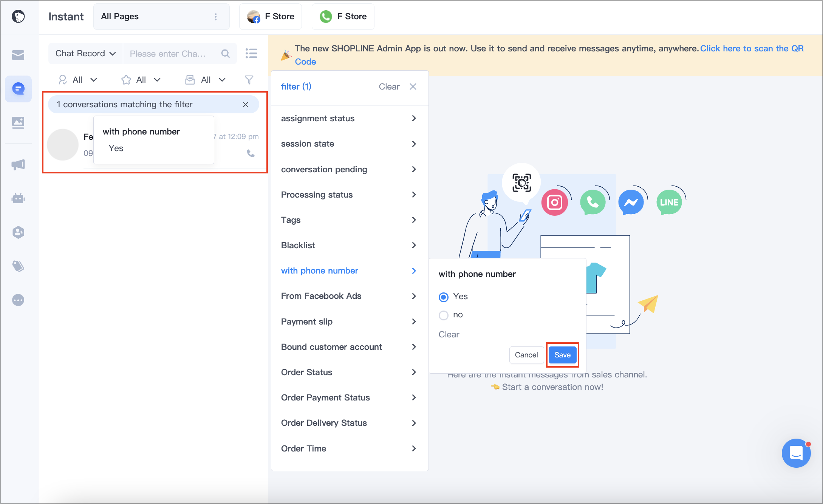Screen dimensions: 823x504
Task: Open the support chat bubble widget
Action: pyautogui.click(x=796, y=453)
